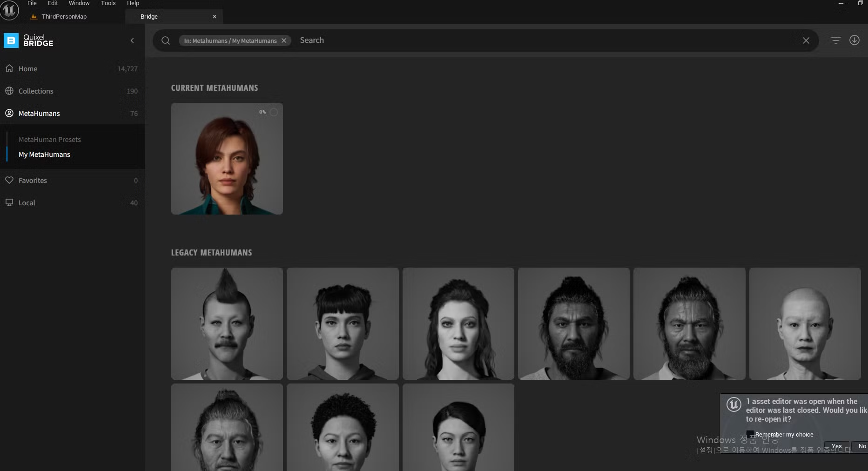The image size is (868, 471).
Task: Click Unreal icon in the notification popup
Action: point(734,404)
